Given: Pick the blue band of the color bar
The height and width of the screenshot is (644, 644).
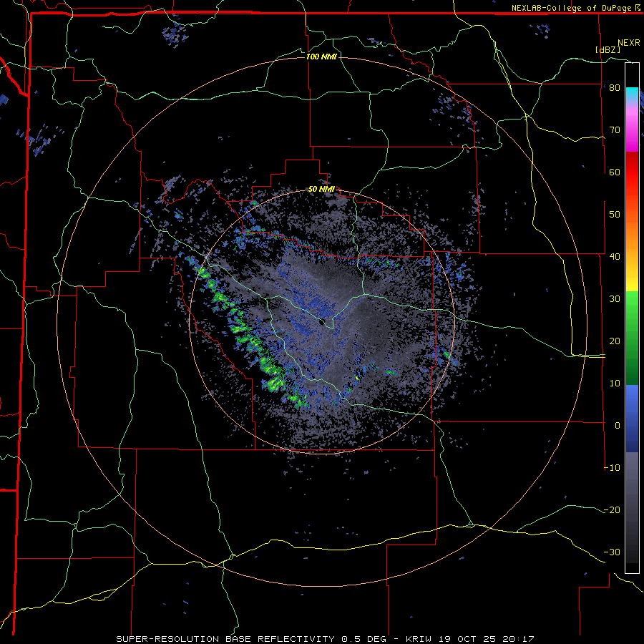Looking at the screenshot, I should pyautogui.click(x=632, y=419).
